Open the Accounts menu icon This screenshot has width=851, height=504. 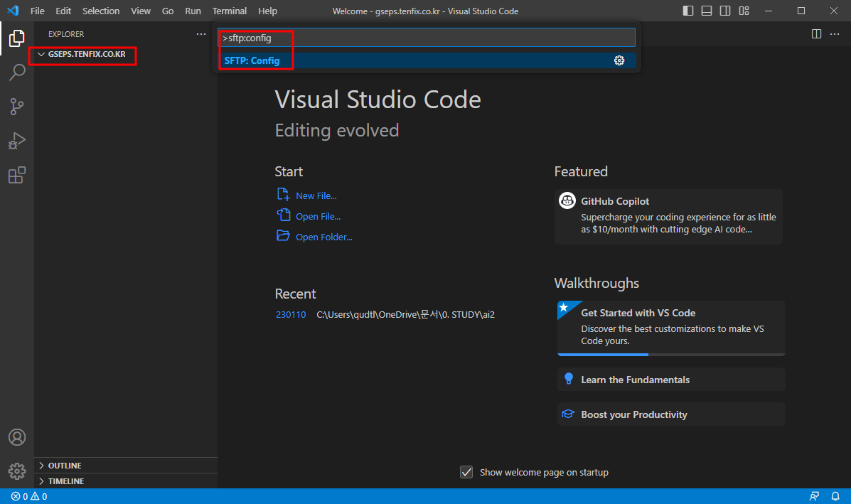tap(17, 437)
